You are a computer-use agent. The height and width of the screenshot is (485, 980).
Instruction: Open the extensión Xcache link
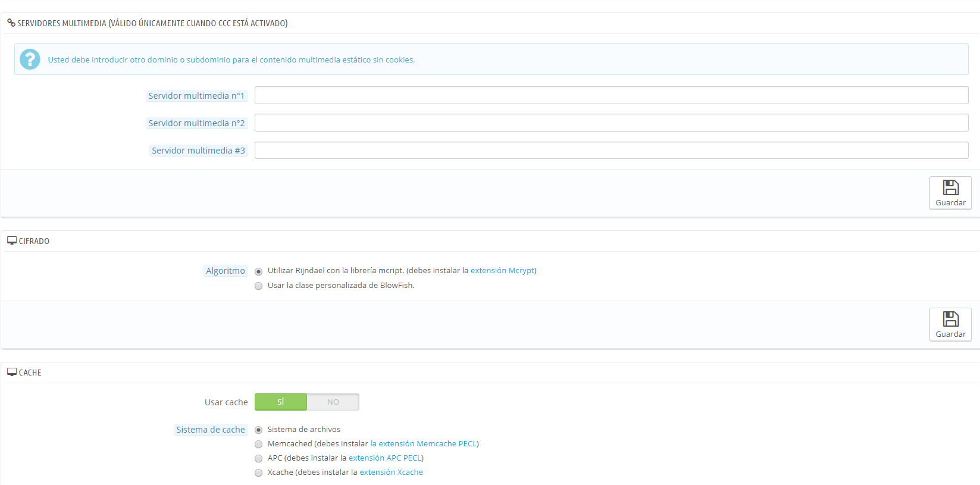click(x=391, y=473)
